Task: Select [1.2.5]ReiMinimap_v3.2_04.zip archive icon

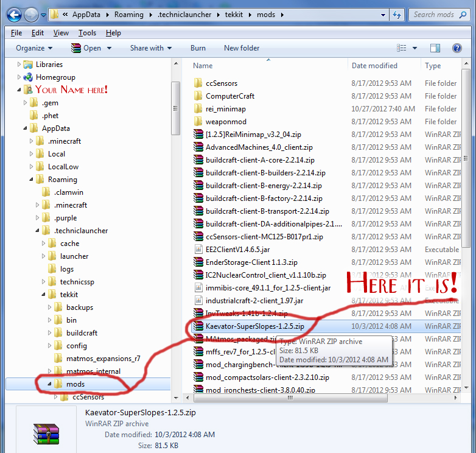Action: tap(198, 134)
